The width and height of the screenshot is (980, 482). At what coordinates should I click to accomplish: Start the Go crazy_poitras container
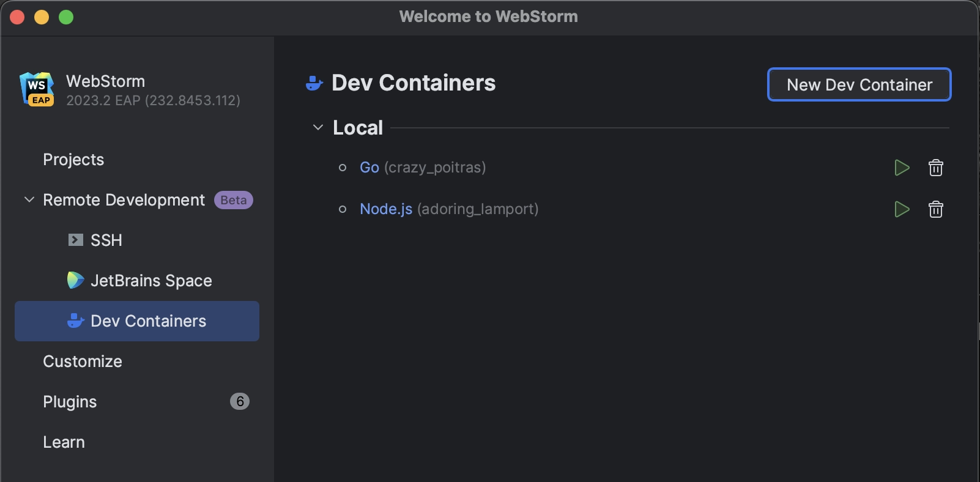[902, 168]
